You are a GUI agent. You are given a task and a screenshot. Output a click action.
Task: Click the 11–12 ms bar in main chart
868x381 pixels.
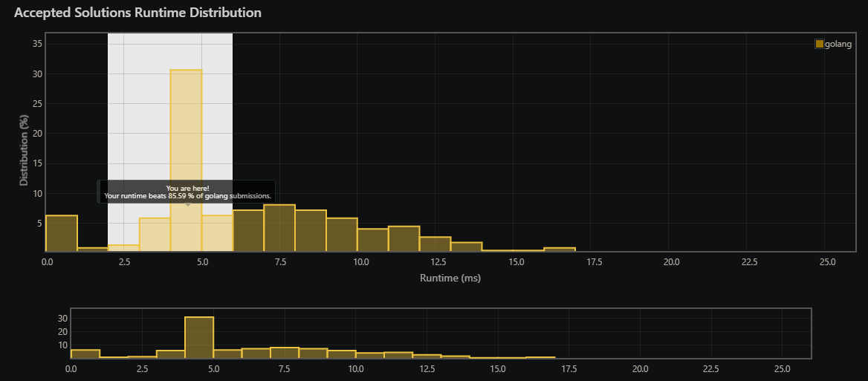click(404, 239)
